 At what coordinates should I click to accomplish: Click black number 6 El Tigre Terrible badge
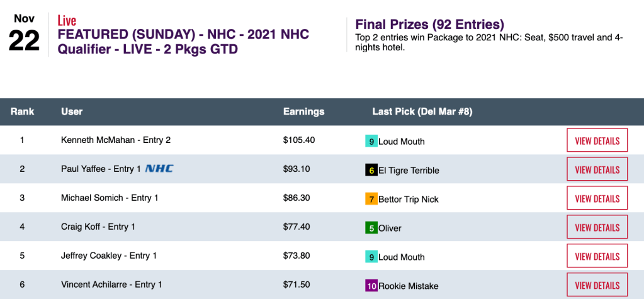[371, 170]
